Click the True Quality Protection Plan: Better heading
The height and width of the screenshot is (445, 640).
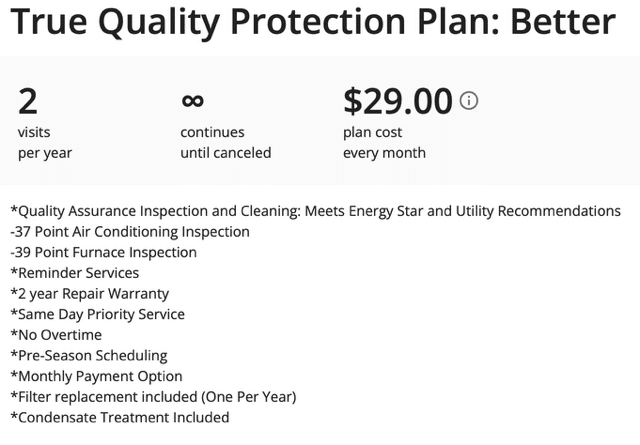pos(313,22)
